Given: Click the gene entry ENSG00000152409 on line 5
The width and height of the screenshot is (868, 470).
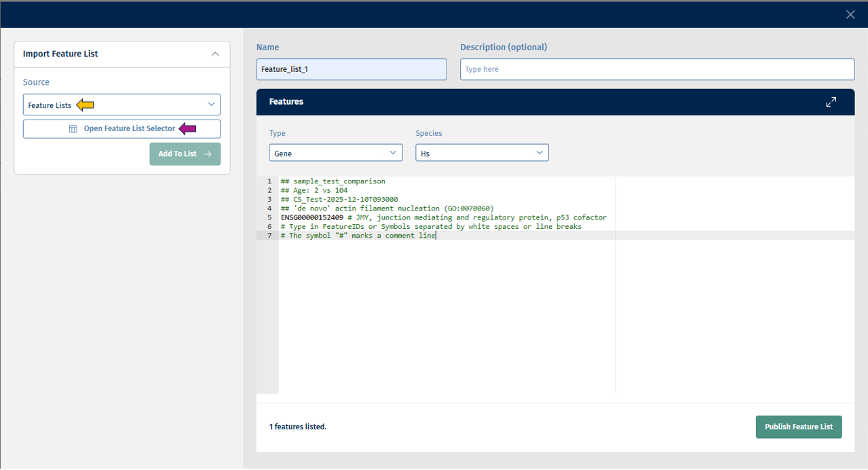Looking at the screenshot, I should click(313, 217).
